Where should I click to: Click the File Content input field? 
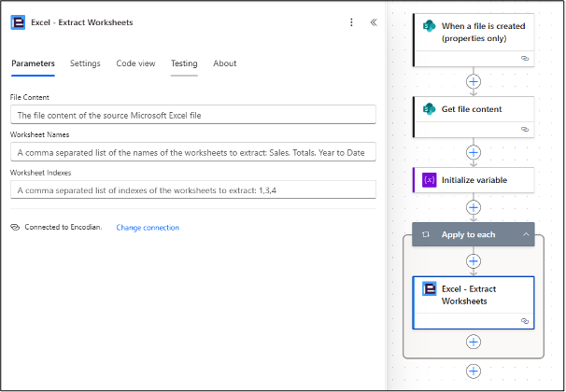click(x=193, y=115)
